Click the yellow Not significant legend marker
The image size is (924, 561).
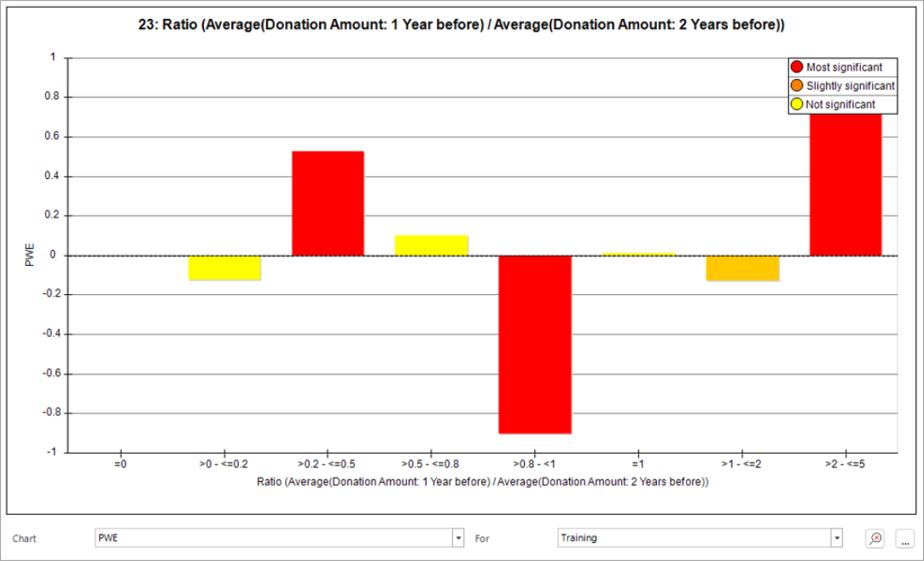[x=797, y=104]
